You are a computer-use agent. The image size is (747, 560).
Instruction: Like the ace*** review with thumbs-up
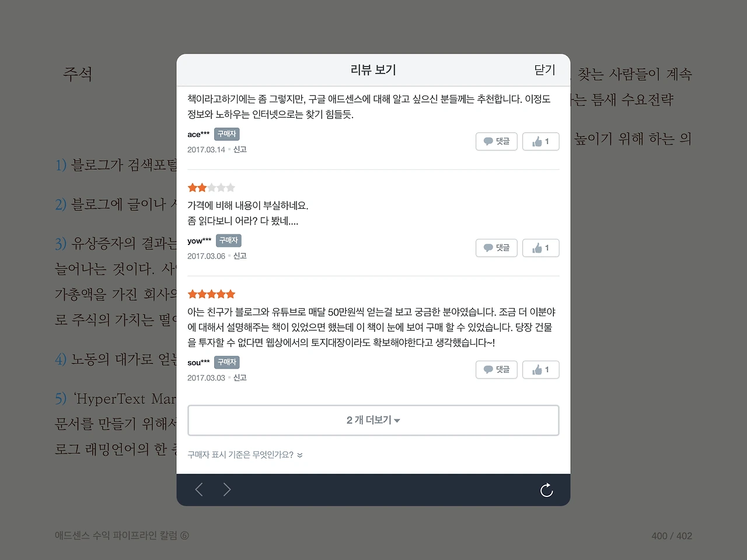point(541,142)
